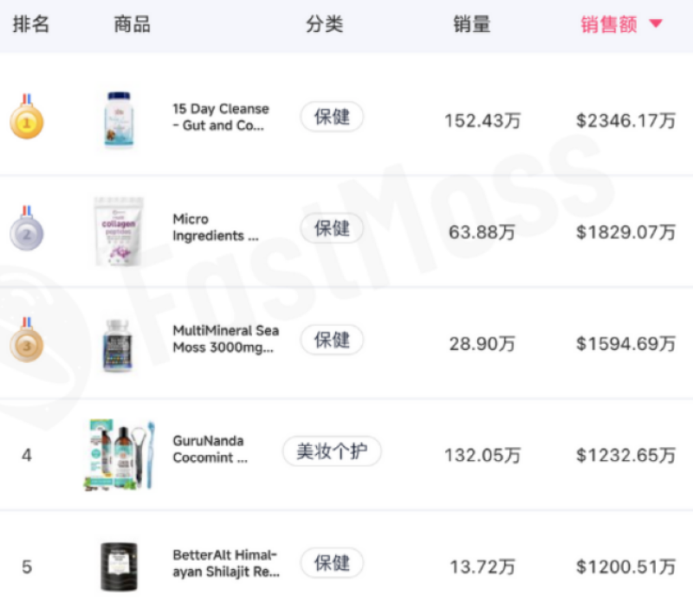The width and height of the screenshot is (693, 616).
Task: Open the MultiMineral Sea Moss 3000mg link
Action: pos(225,339)
